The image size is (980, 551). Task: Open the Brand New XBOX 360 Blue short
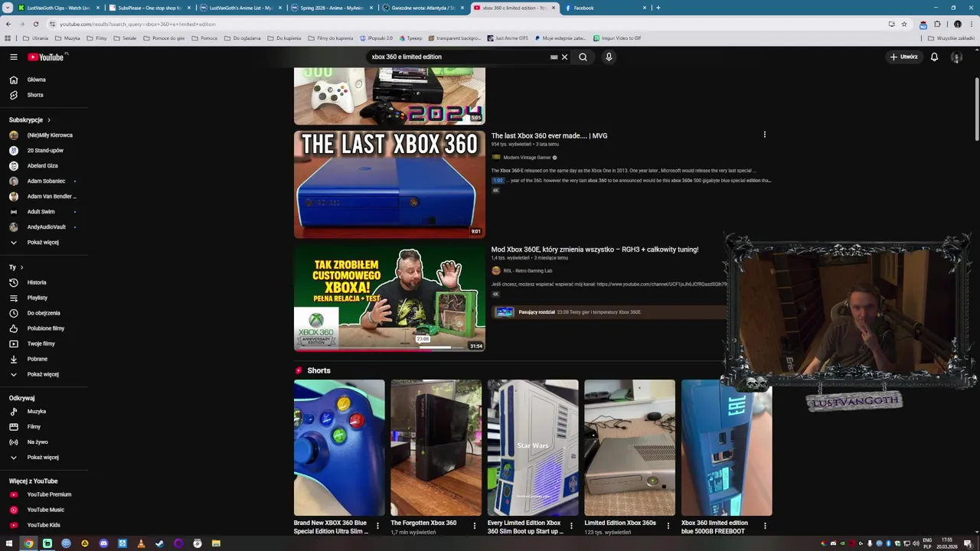pyautogui.click(x=339, y=448)
